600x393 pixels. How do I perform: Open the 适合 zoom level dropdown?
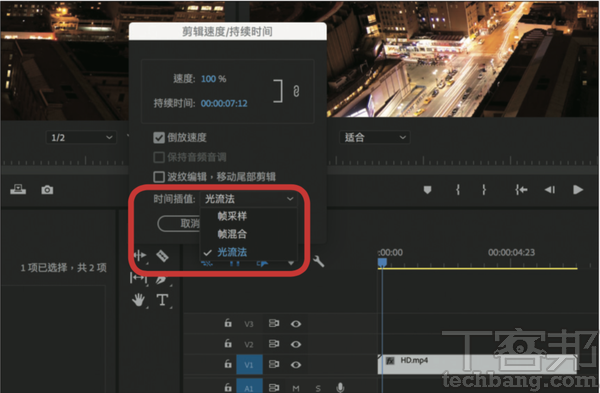click(374, 137)
